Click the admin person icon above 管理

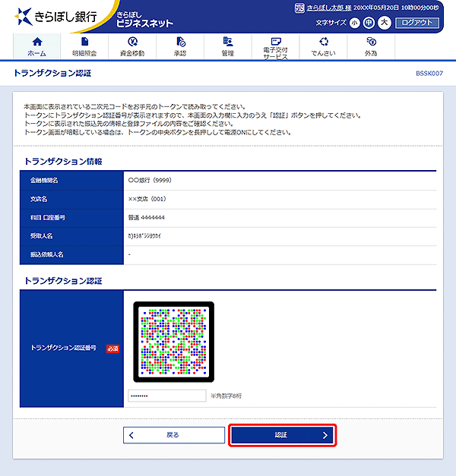(228, 41)
